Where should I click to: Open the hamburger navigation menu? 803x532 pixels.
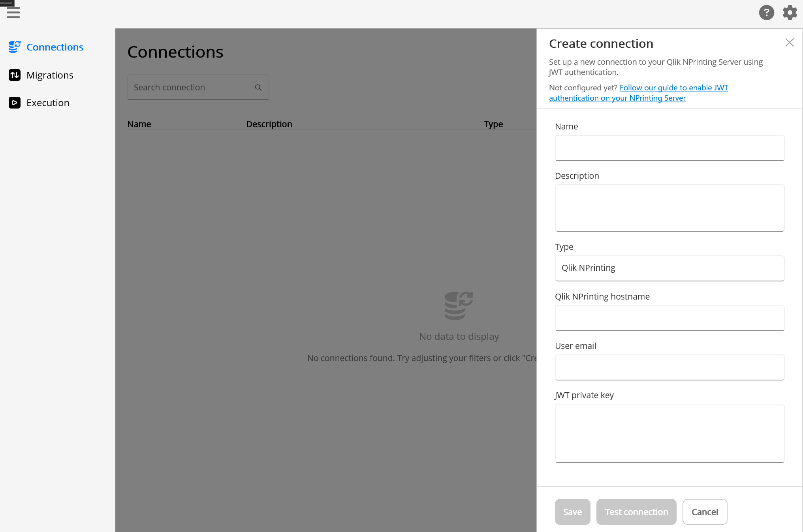(13, 12)
